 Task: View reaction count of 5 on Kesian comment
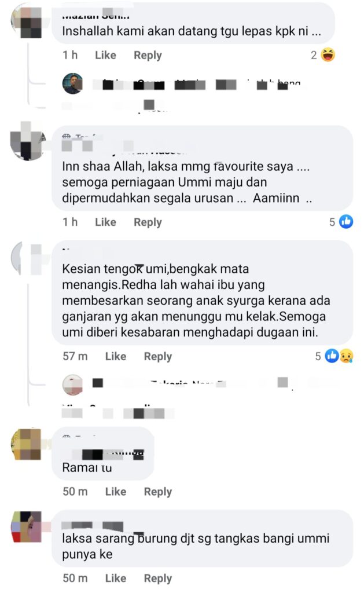(x=318, y=356)
